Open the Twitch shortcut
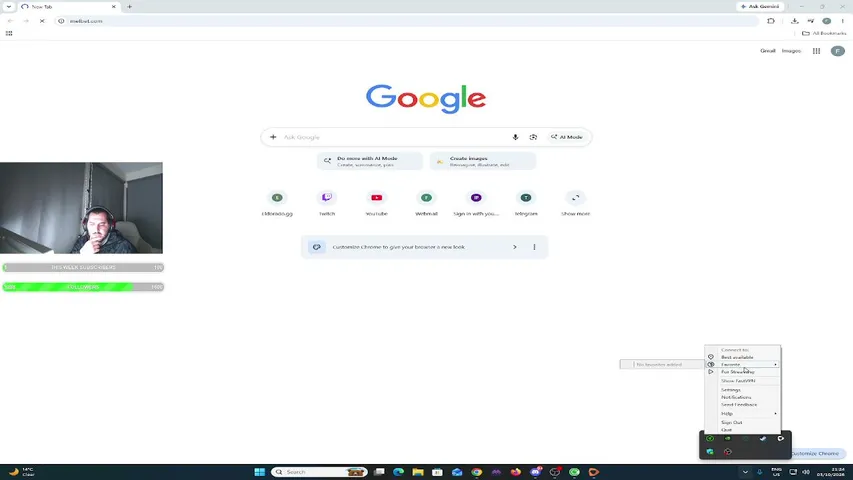This screenshot has width=853, height=480. coord(327,203)
